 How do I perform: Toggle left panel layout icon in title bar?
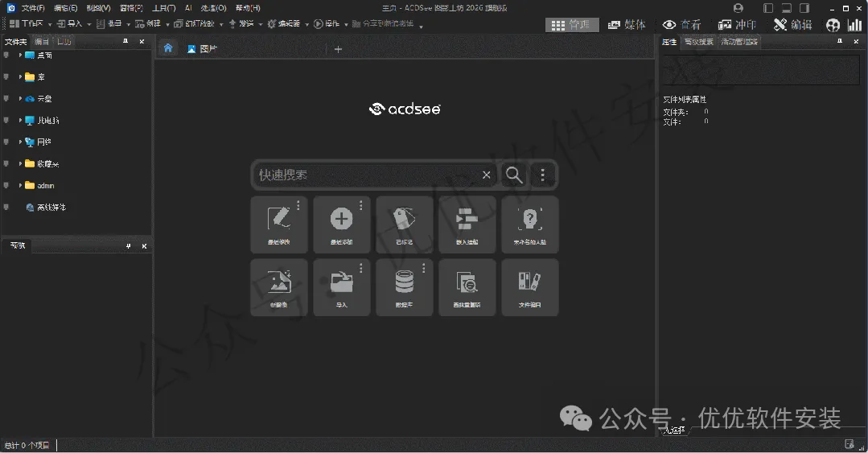[x=767, y=8]
